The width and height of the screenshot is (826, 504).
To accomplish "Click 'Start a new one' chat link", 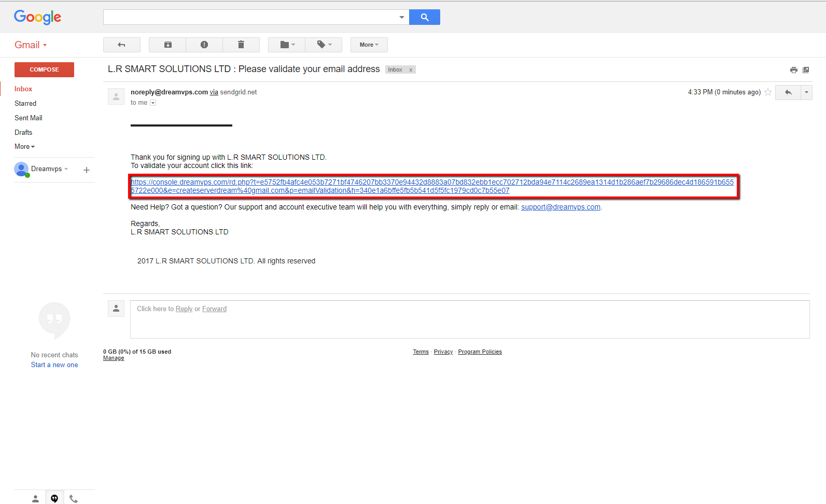I will (54, 365).
